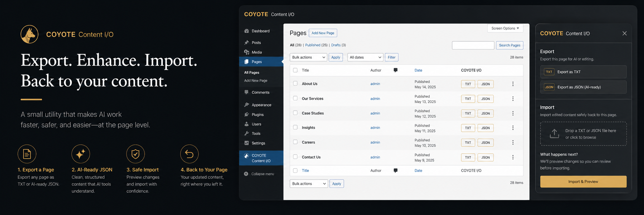
Task: Click Export as JSON (AI-ready) in side panel
Action: coord(583,87)
